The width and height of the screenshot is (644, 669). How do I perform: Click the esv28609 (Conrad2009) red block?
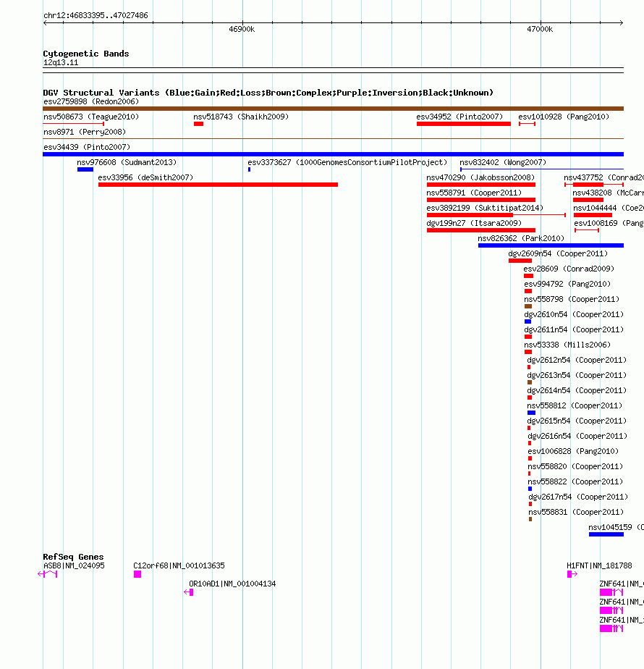click(x=528, y=276)
